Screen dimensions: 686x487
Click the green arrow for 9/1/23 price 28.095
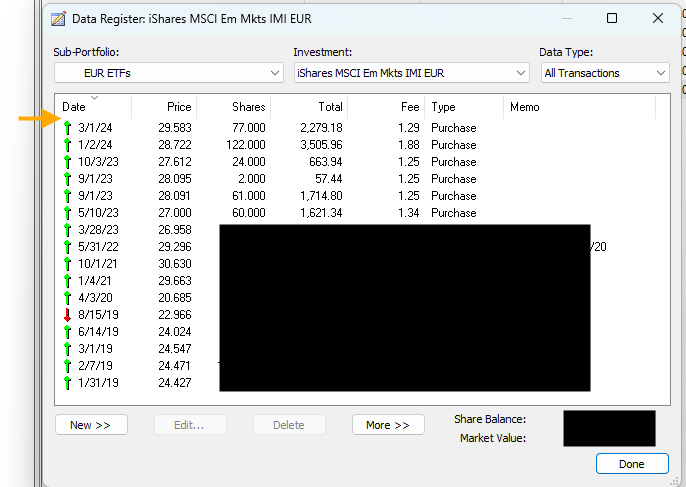click(x=67, y=179)
